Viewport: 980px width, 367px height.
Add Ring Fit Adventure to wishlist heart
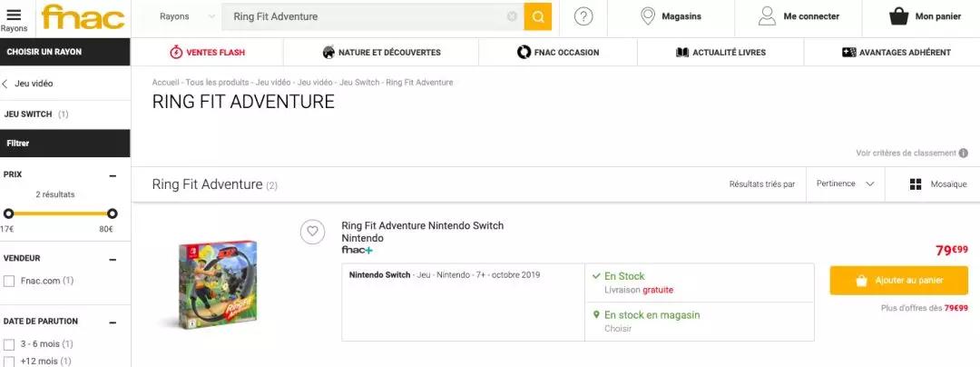[312, 232]
